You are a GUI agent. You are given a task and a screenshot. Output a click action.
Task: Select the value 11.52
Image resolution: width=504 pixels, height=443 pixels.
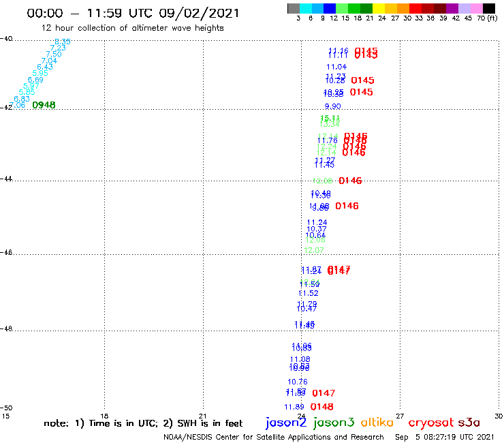click(309, 294)
